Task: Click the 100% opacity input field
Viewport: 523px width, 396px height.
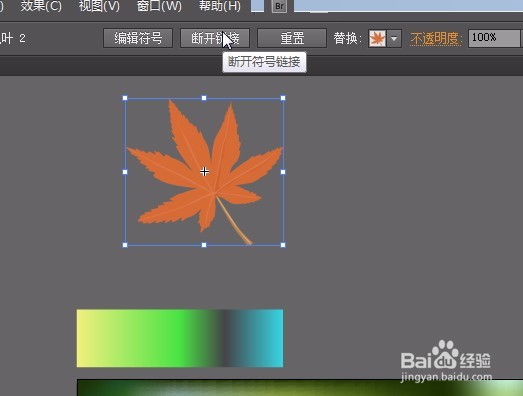Action: coord(494,38)
